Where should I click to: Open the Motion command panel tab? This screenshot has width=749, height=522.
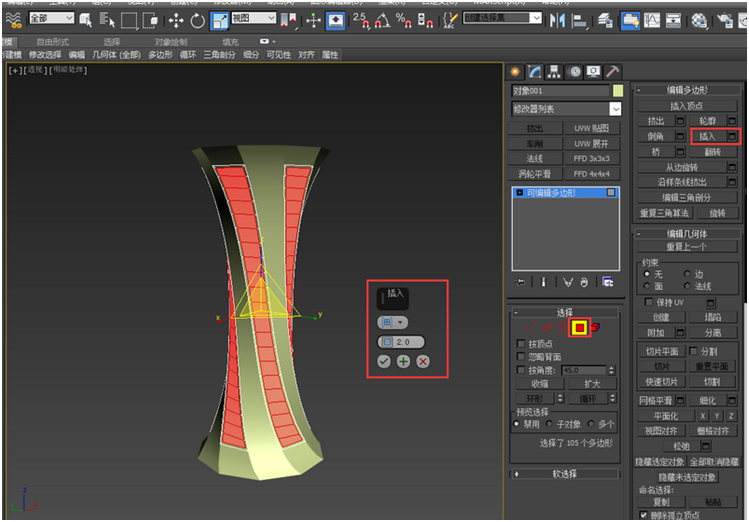pyautogui.click(x=575, y=72)
